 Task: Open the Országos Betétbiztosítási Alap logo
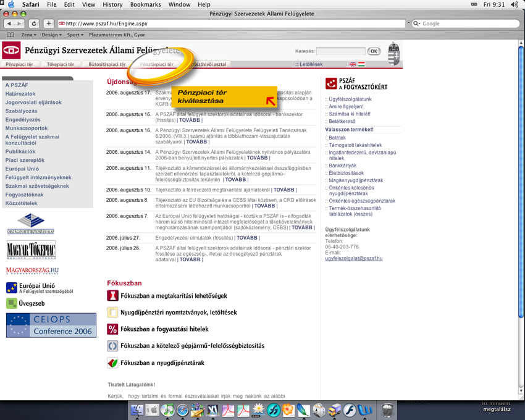[x=31, y=224]
